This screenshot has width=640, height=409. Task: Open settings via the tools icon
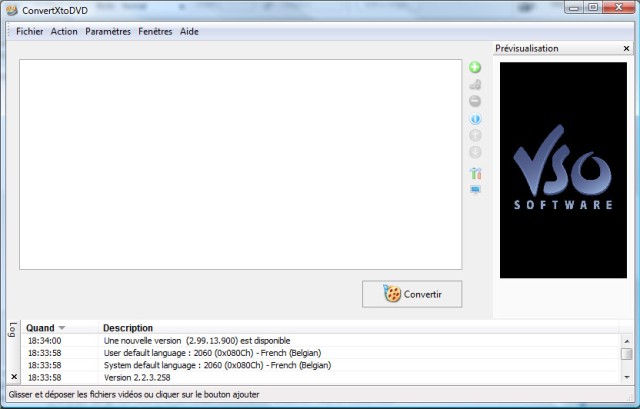476,173
